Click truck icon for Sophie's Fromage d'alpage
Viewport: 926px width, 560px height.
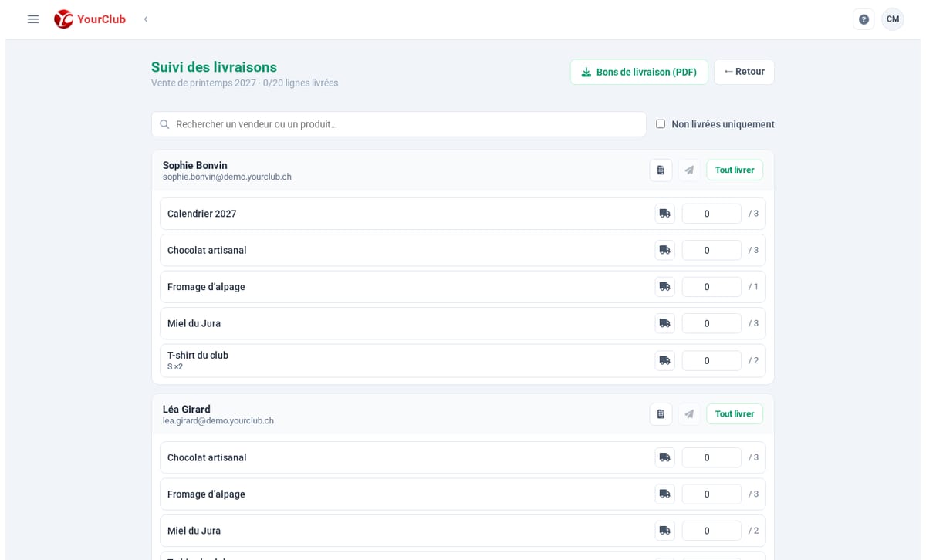coord(664,287)
